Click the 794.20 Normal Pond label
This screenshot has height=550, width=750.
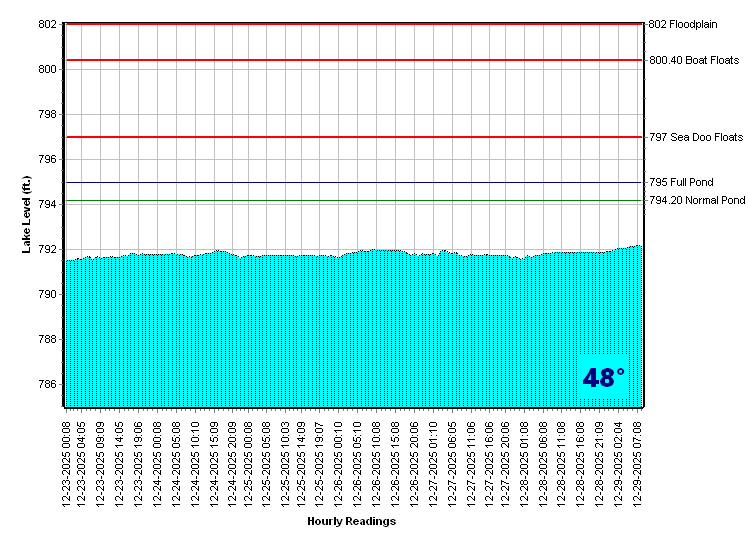click(x=697, y=201)
